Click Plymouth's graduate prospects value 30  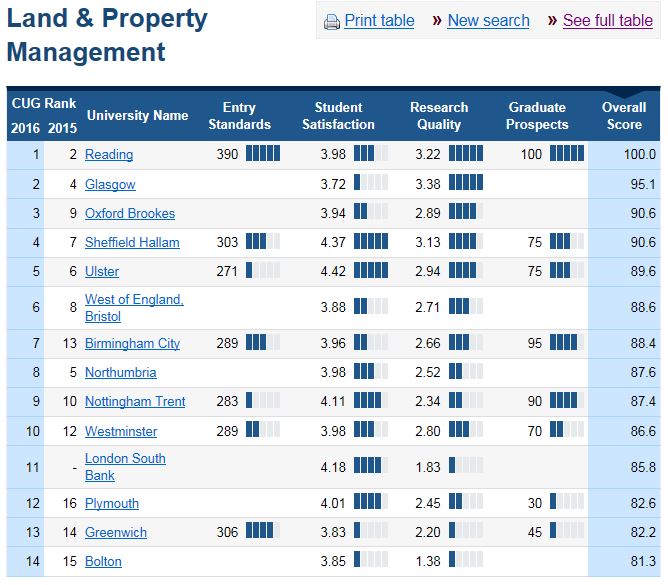click(535, 503)
